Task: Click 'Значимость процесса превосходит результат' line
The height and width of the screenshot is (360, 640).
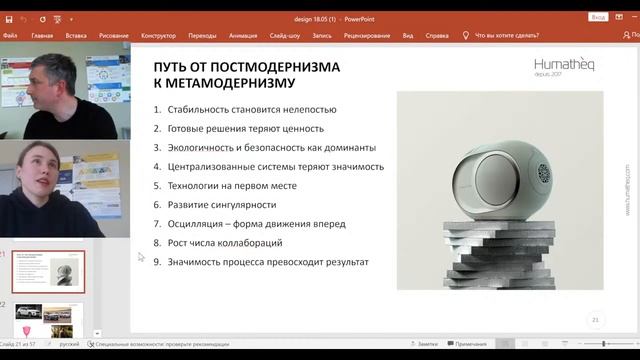Action: coord(268,262)
